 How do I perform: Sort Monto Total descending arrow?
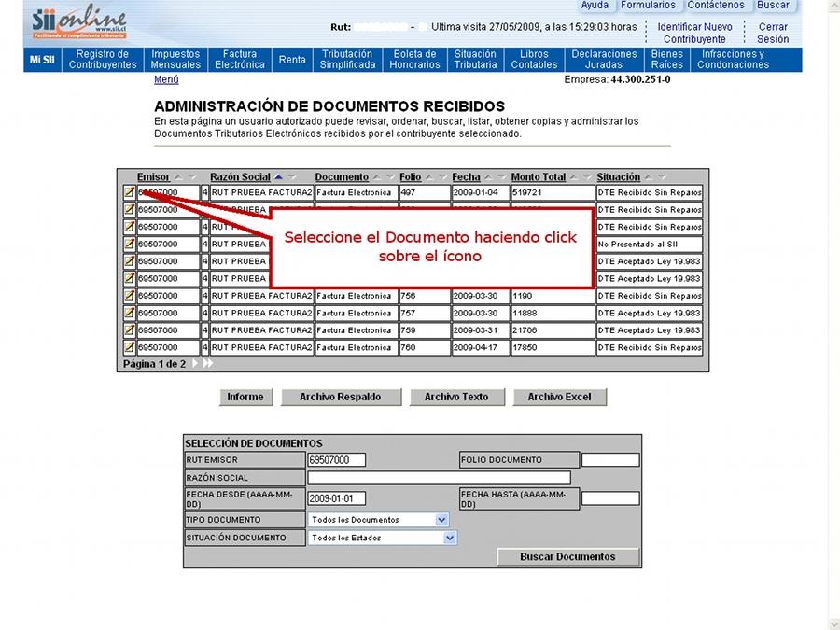coord(587,176)
